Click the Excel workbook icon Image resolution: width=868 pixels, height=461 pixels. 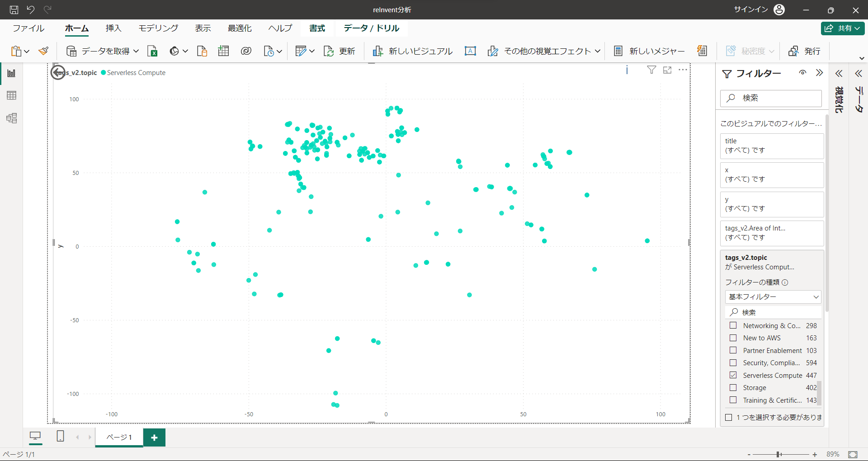coord(152,51)
